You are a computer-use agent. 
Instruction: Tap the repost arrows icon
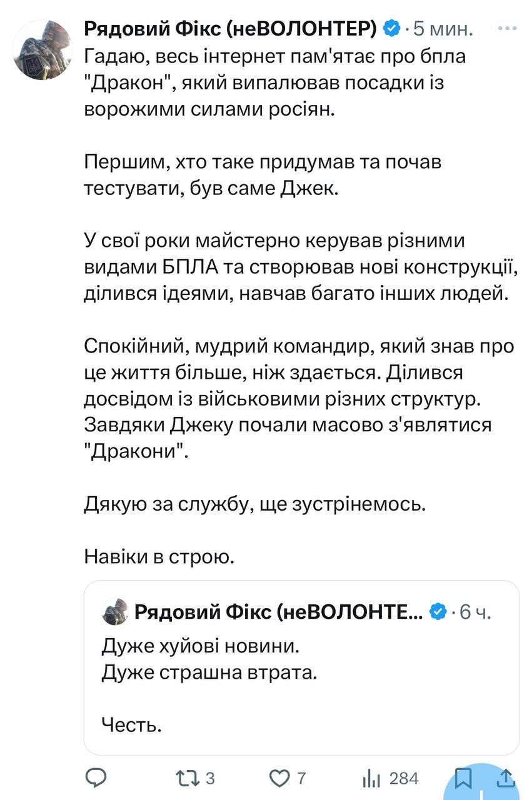[186, 778]
